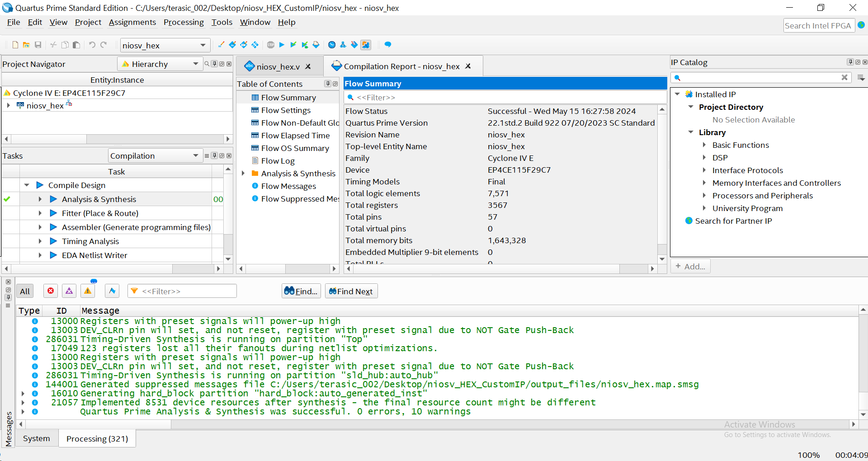
Task: Toggle the warning messages filter button
Action: 88,291
